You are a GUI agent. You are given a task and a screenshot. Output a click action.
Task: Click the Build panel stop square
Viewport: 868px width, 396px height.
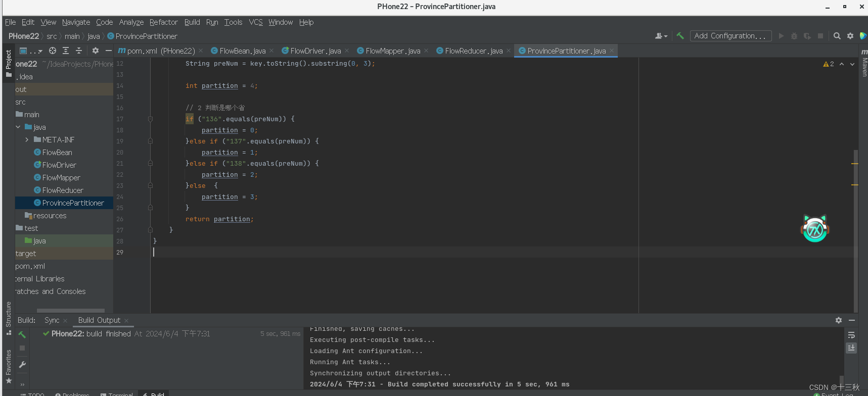[x=22, y=348]
